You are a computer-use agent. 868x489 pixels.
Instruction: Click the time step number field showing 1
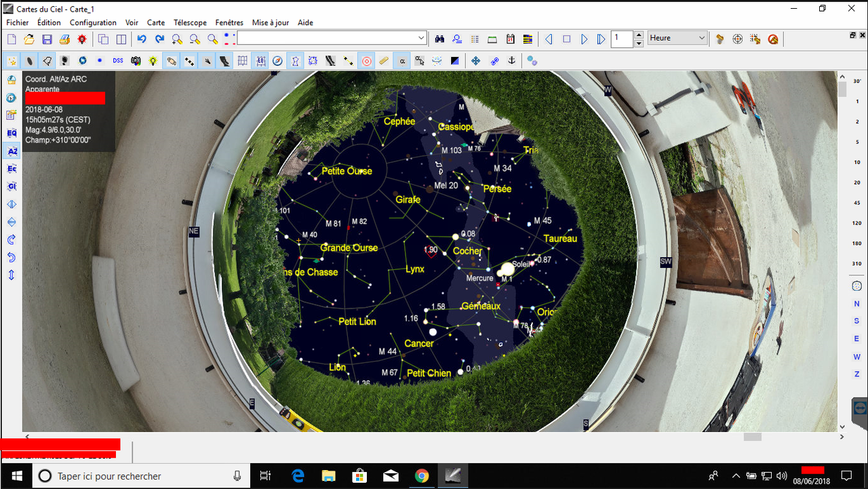point(622,38)
